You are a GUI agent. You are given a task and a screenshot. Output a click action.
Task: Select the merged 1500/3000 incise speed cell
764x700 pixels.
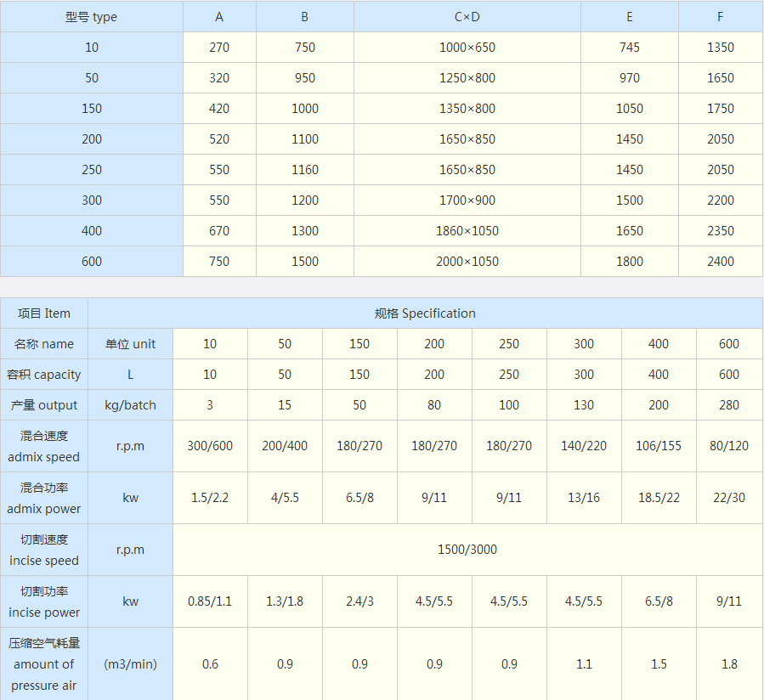point(467,550)
